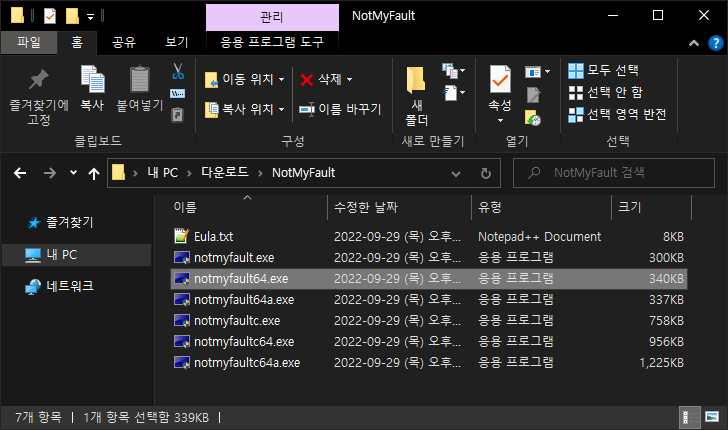Click the blue Help question mark icon
The height and width of the screenshot is (430, 728).
(x=715, y=43)
